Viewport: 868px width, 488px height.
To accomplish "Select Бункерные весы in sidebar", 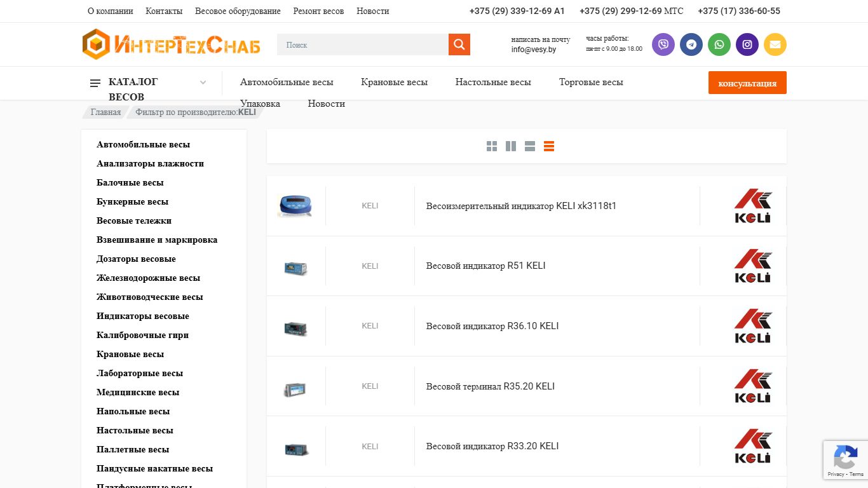I will click(x=132, y=201).
